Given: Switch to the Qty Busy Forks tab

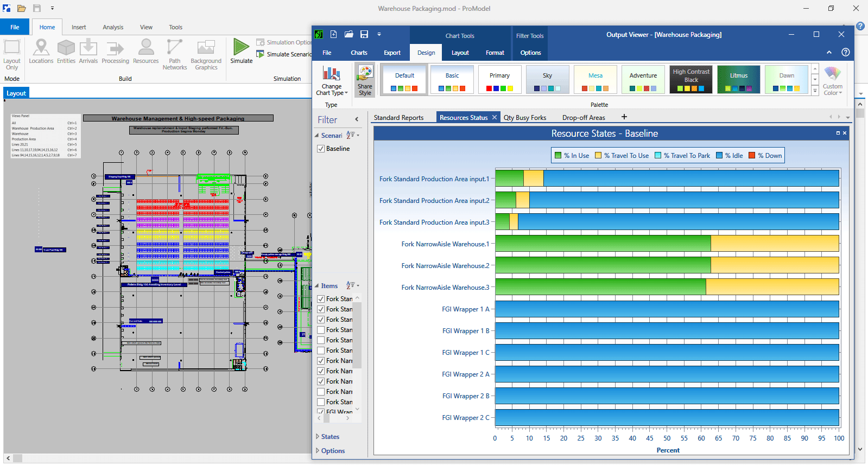Looking at the screenshot, I should point(524,118).
